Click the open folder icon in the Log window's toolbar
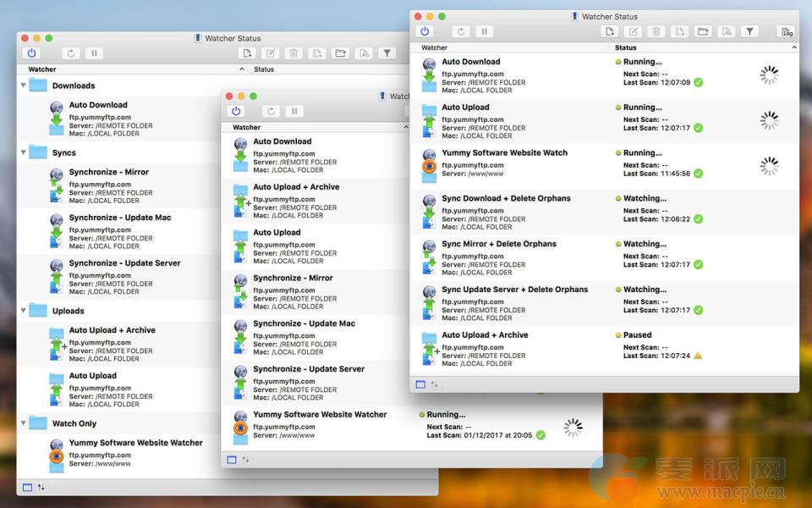The width and height of the screenshot is (812, 508). click(x=702, y=31)
